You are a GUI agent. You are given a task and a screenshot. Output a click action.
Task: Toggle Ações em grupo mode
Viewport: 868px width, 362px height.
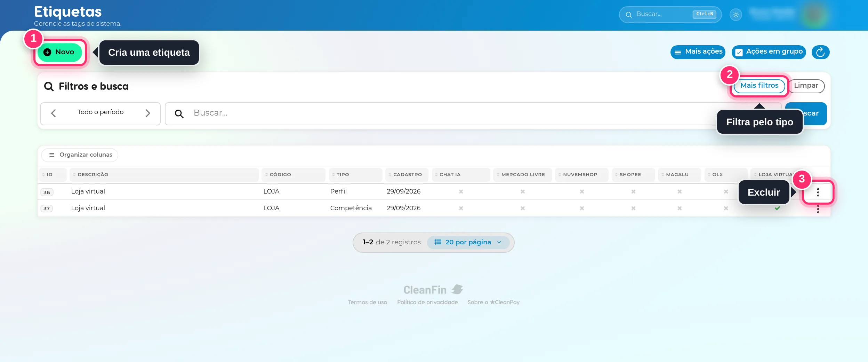[x=769, y=52]
